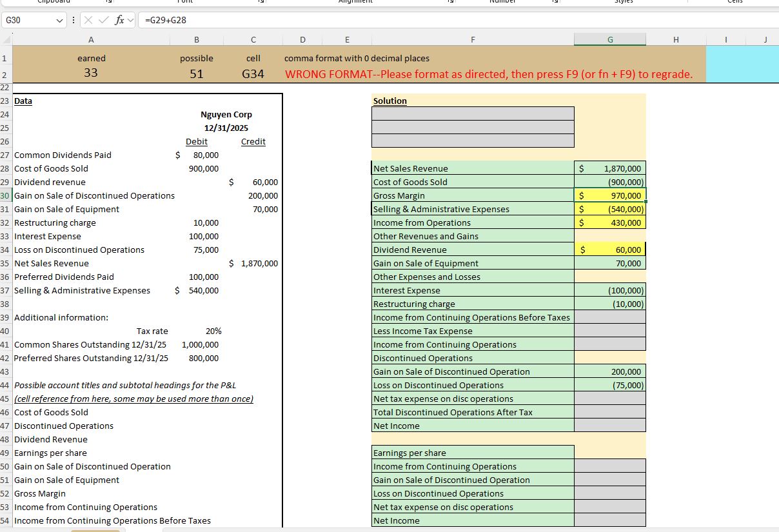Select the Nguyen Corp title cell
This screenshot has width=779, height=532.
pyautogui.click(x=226, y=114)
